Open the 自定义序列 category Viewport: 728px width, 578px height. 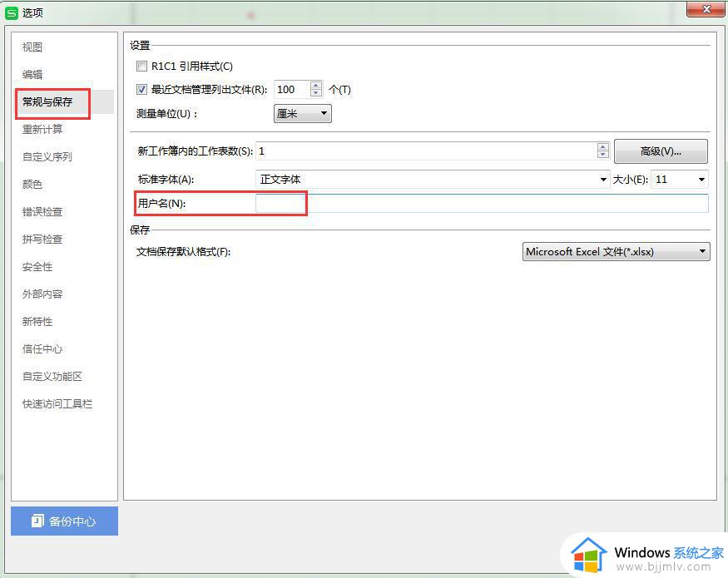tap(47, 156)
